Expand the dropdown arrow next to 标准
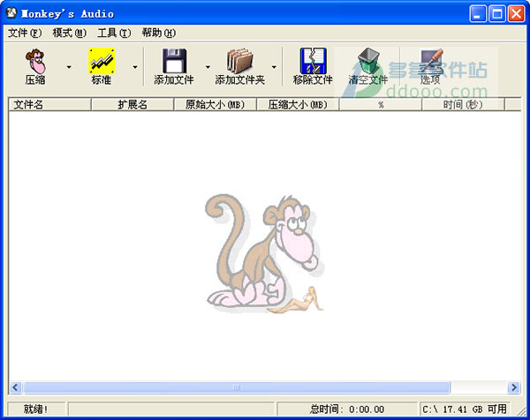The width and height of the screenshot is (530, 420). [135, 67]
